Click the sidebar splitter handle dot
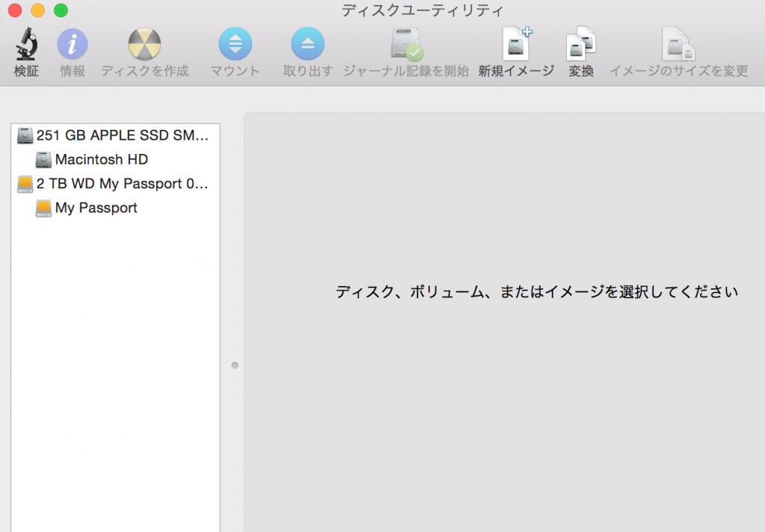Viewport: 765px width, 532px height. point(235,365)
